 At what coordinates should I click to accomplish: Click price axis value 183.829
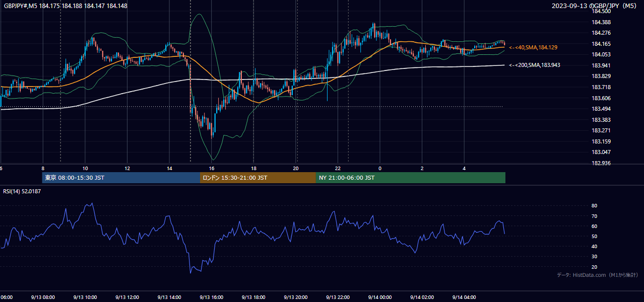tap(601, 77)
